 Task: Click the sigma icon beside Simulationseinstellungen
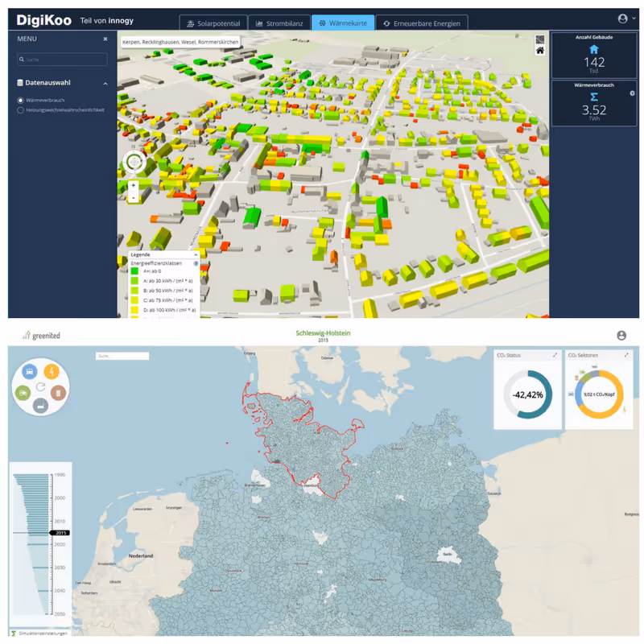[14, 634]
